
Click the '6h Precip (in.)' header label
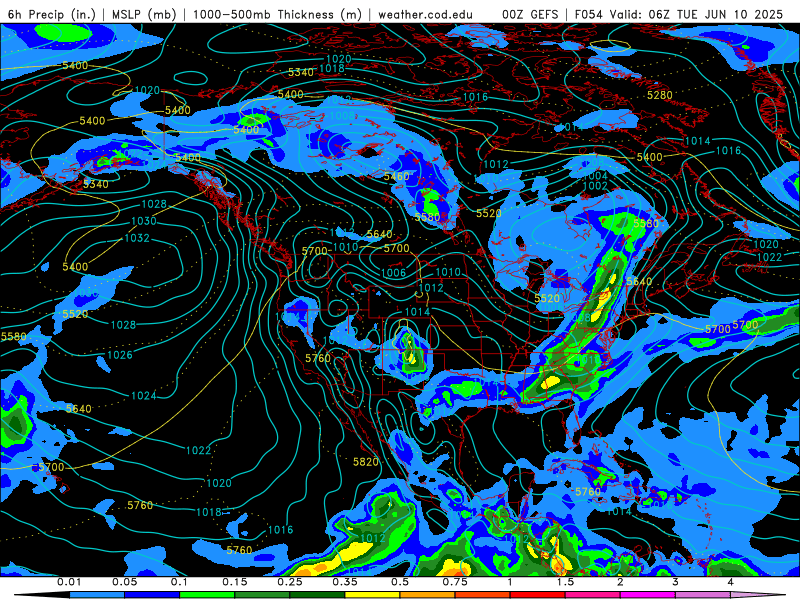click(x=52, y=14)
